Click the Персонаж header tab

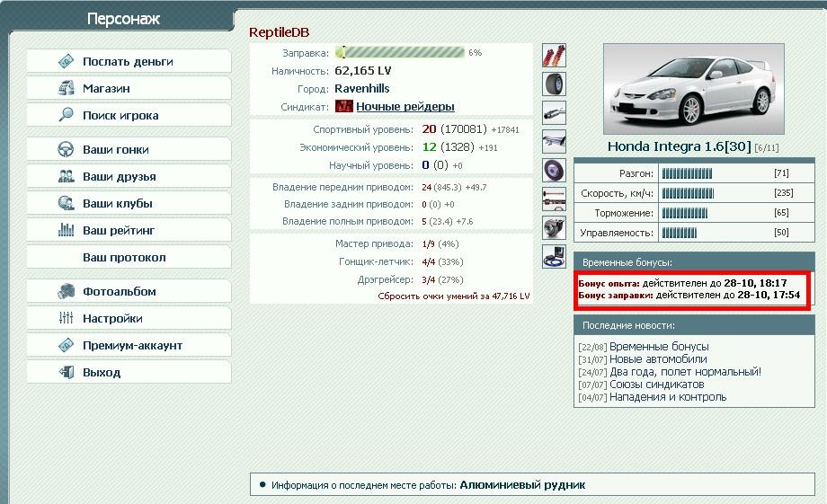coord(123,19)
